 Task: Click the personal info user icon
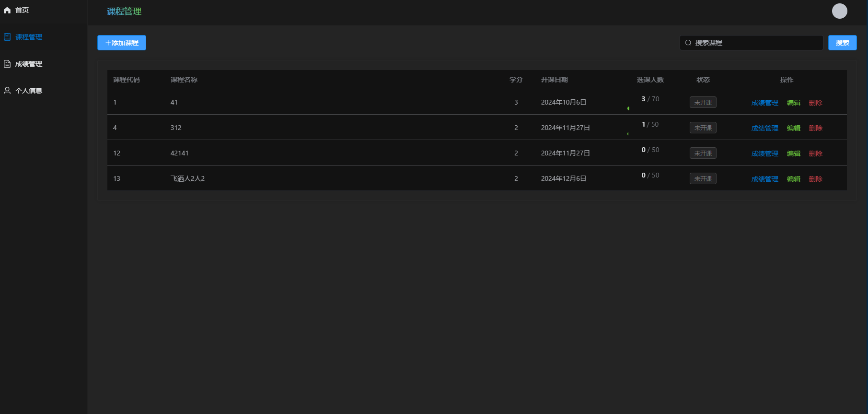tap(7, 91)
